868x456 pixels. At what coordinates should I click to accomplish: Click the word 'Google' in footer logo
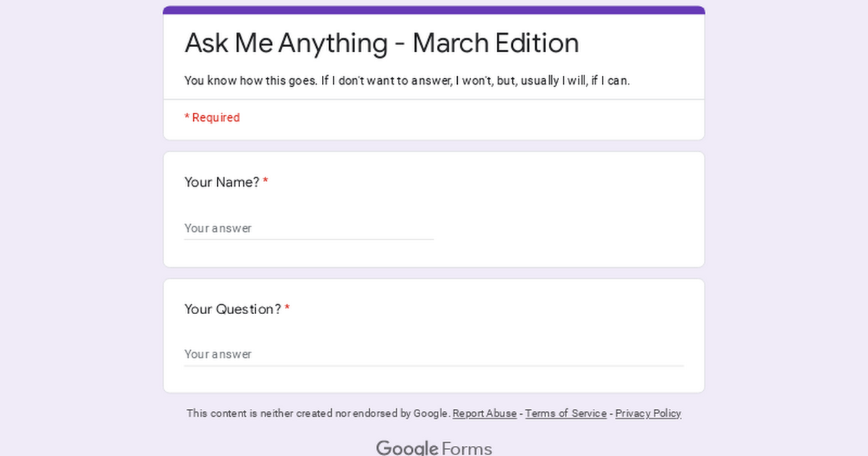click(x=407, y=448)
